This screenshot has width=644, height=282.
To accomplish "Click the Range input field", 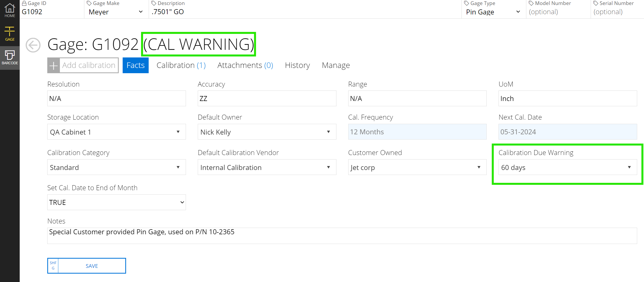I will tap(417, 99).
